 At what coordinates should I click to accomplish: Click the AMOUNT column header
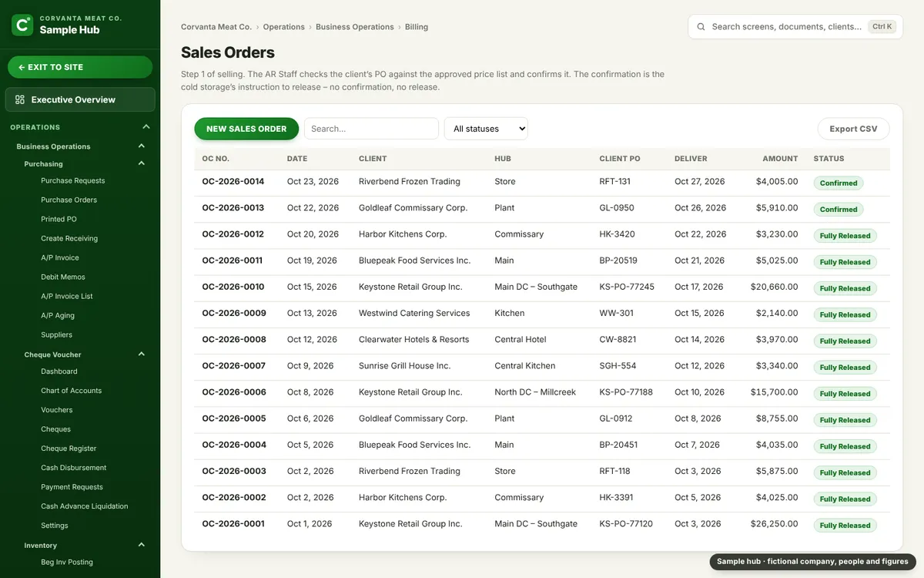[781, 159]
